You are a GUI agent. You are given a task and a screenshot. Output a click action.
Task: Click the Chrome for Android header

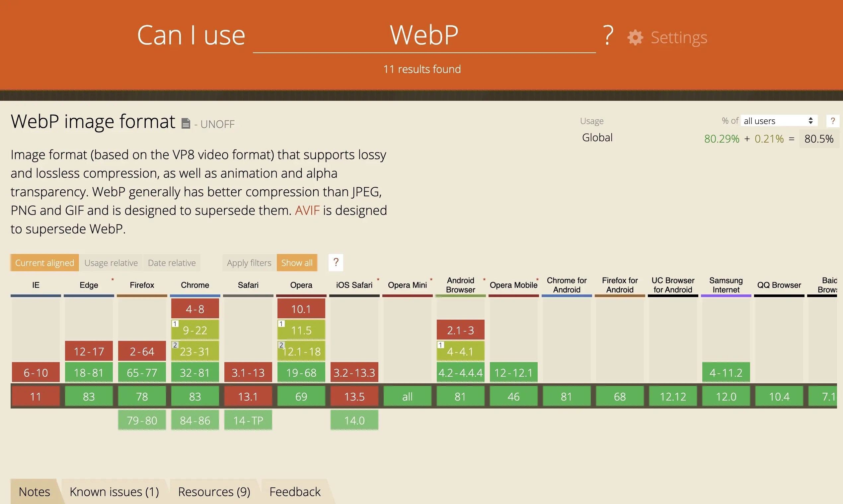pos(567,285)
